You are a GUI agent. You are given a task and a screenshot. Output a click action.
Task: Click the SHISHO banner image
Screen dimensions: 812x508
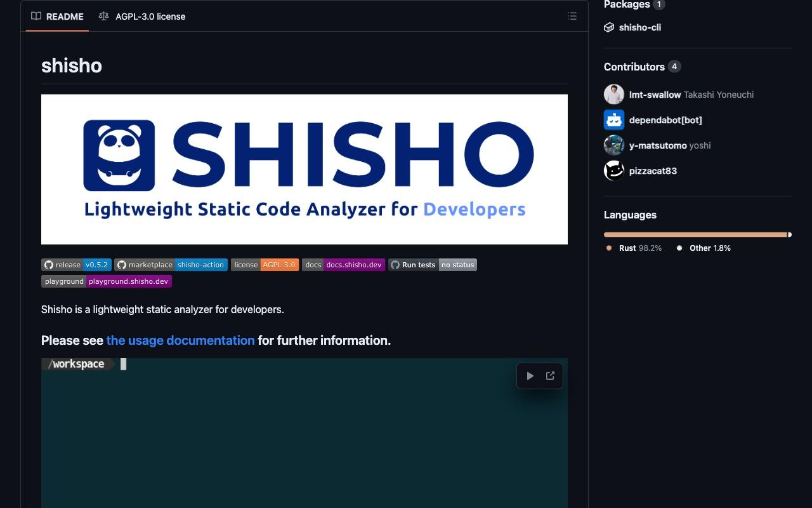tap(304, 170)
